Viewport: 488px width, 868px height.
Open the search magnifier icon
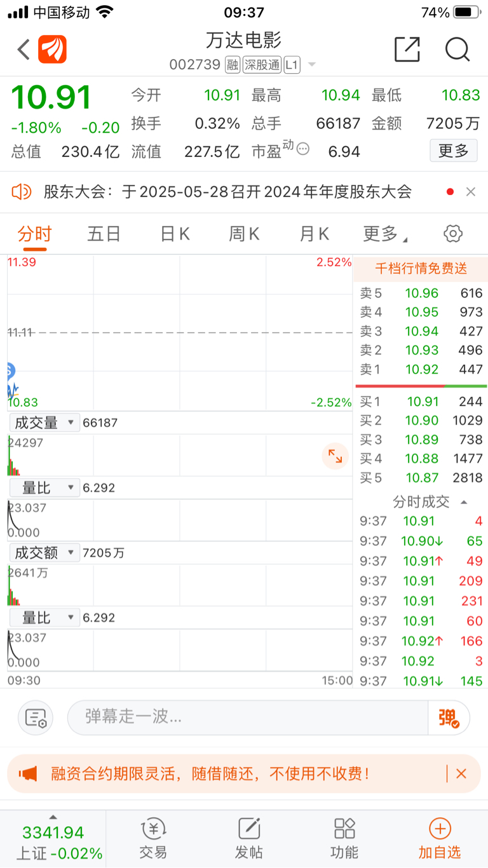[457, 49]
